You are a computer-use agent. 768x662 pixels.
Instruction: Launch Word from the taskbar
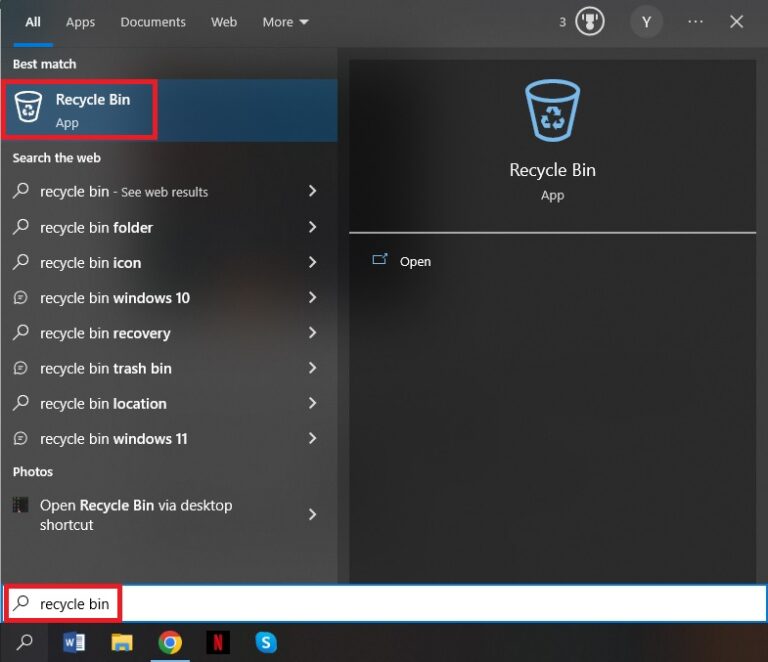tap(74, 642)
